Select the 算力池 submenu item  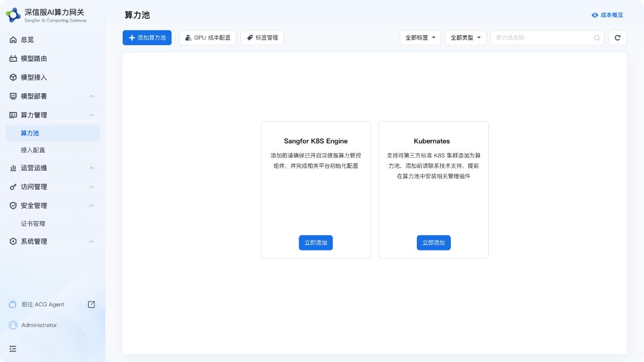[x=53, y=133]
